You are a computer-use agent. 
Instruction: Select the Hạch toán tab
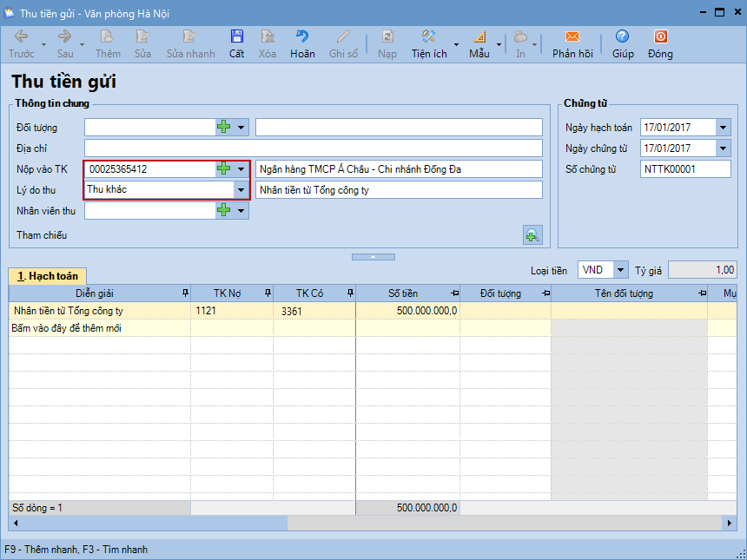[x=48, y=276]
